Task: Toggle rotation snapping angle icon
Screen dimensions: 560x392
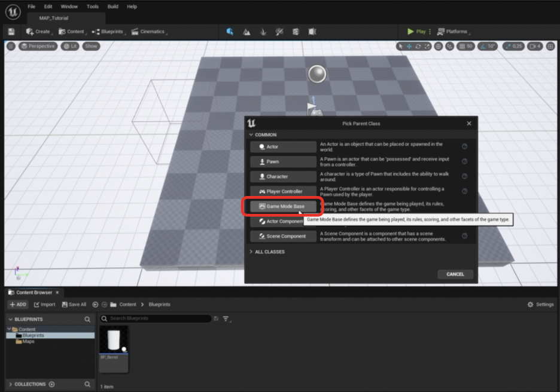Action: [x=483, y=46]
